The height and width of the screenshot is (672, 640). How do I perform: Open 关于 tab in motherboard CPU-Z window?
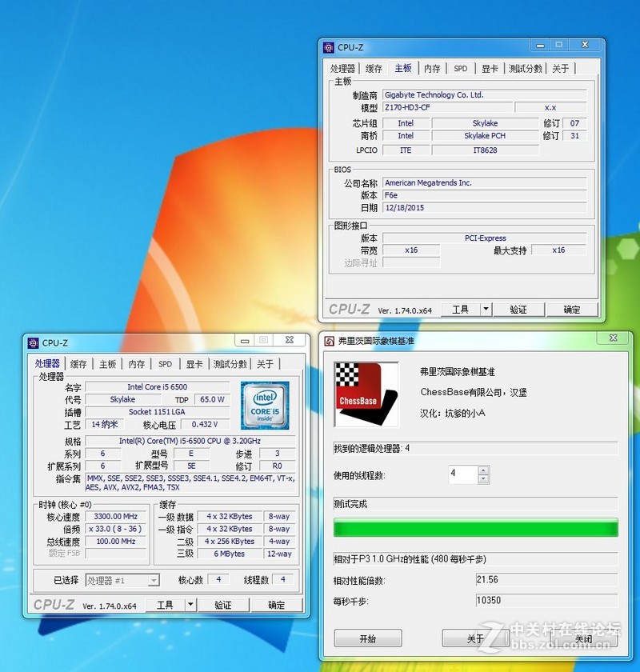coord(560,69)
